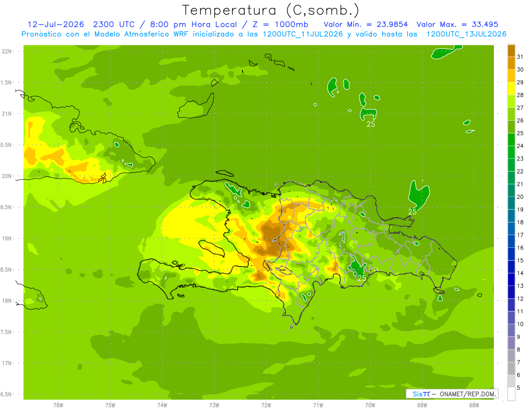The width and height of the screenshot is (532, 411).
Task: Click the "Valor Min. = 23.9854" value
Action: 367,24
